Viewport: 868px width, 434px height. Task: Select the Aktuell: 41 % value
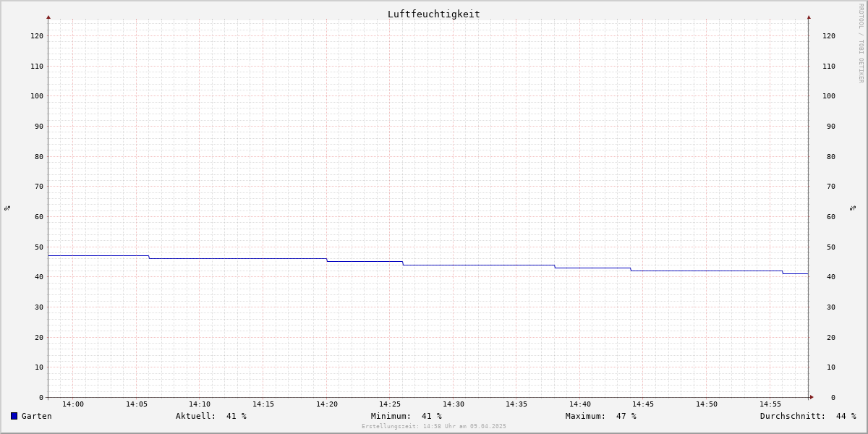[211, 416]
